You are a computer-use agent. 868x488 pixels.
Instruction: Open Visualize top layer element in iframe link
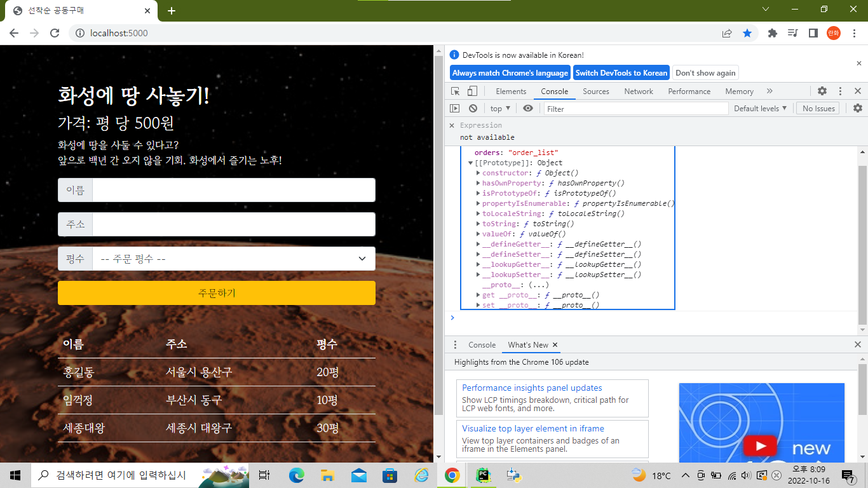533,429
